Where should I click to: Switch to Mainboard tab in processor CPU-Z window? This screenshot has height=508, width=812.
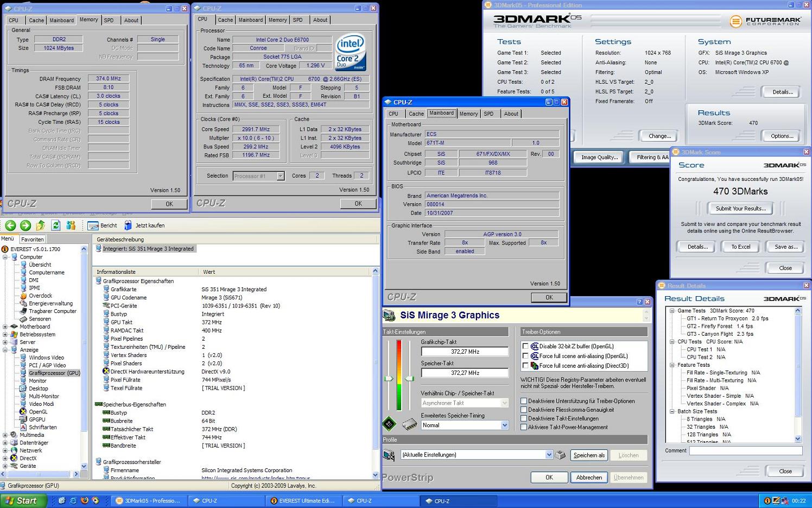251,20
